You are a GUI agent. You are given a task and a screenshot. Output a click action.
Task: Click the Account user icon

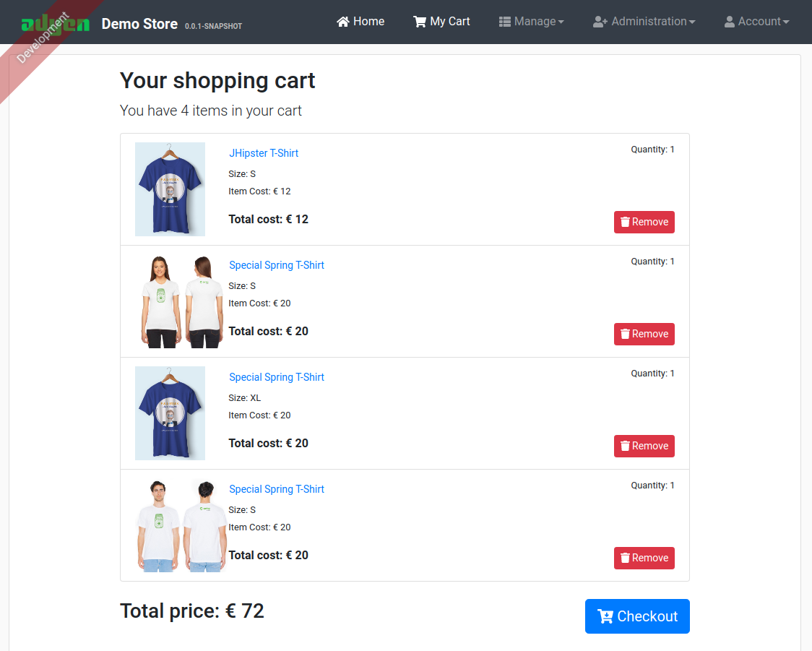(729, 22)
